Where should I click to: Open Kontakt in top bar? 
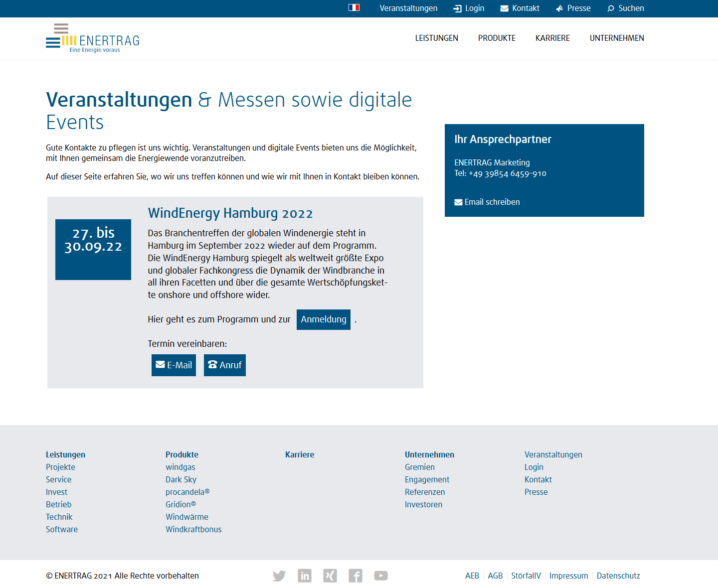(520, 8)
